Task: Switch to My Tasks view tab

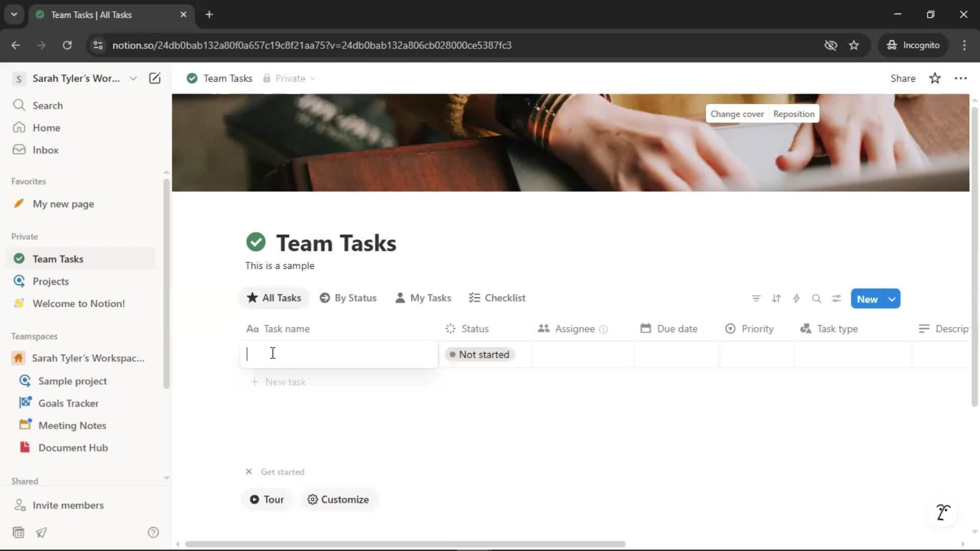Action: 423,298
